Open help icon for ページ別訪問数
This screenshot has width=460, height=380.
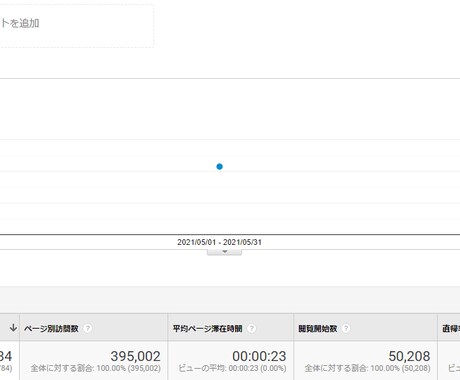88,328
